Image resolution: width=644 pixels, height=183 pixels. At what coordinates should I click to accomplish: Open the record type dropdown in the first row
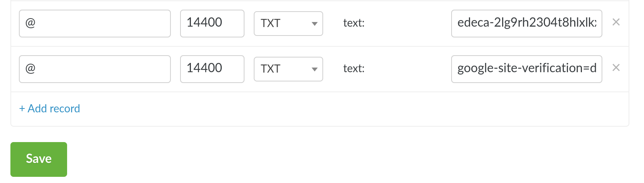288,24
